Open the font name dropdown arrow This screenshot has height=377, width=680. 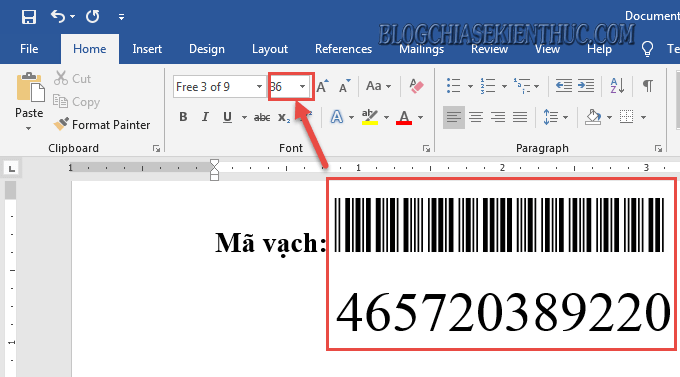point(259,87)
